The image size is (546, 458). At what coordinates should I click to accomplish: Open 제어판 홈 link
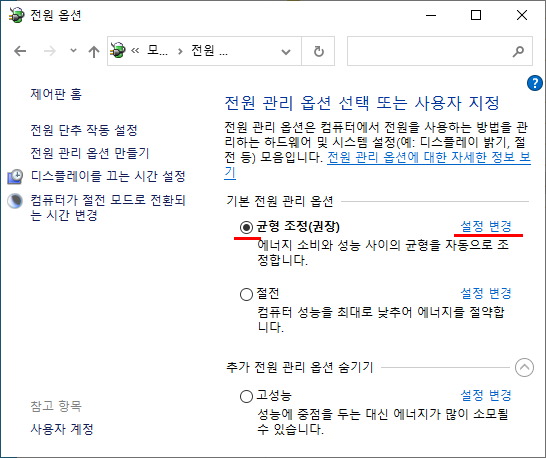tap(56, 94)
